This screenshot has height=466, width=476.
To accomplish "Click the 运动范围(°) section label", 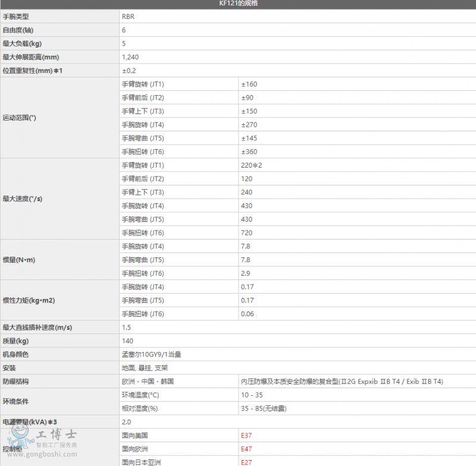I will [x=20, y=118].
